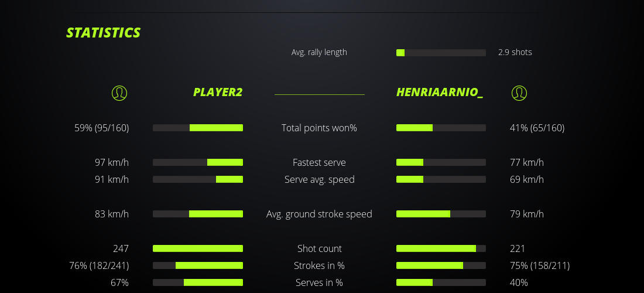Click PLAYER2 serve avg. speed bar

pyautogui.click(x=198, y=179)
